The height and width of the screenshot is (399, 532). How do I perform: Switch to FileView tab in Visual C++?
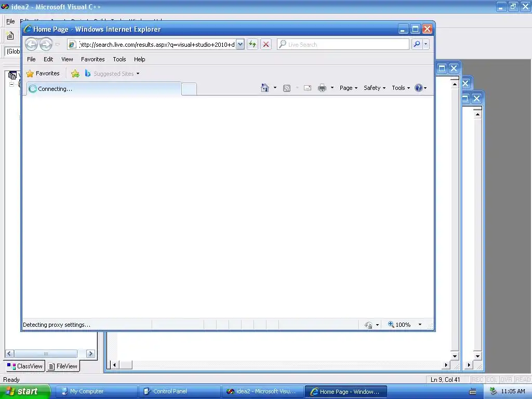(x=63, y=366)
